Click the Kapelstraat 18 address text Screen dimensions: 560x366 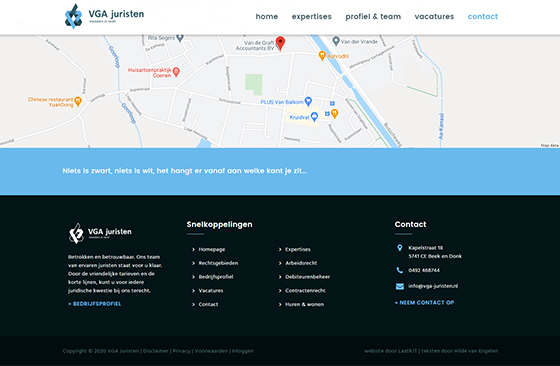click(x=425, y=248)
